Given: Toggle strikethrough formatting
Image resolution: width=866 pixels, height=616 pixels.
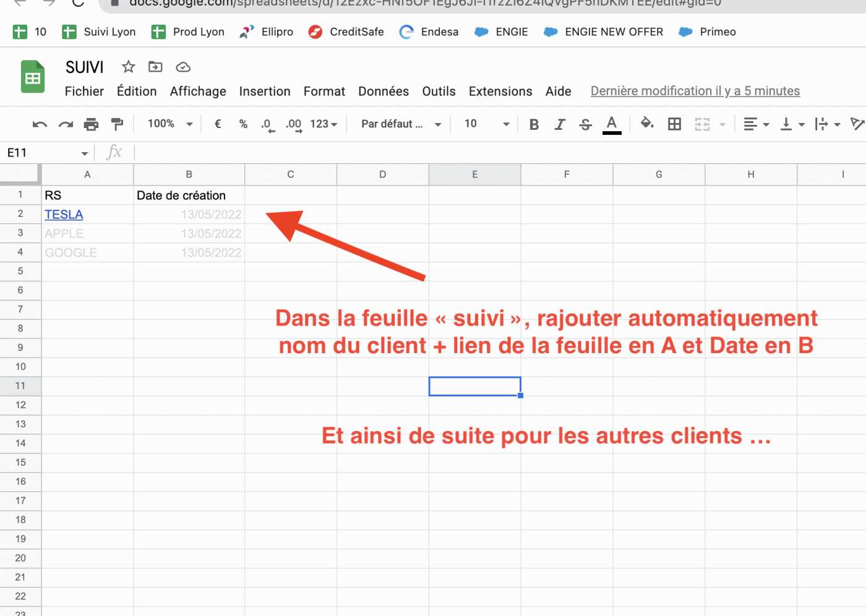Looking at the screenshot, I should pos(585,124).
